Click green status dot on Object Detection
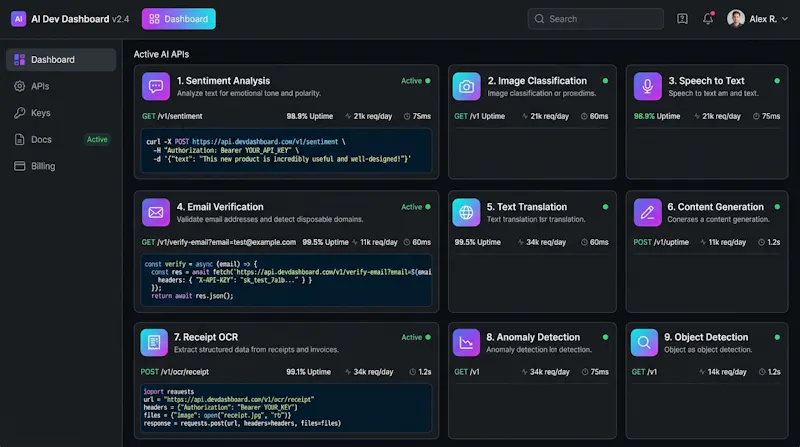 [777, 337]
